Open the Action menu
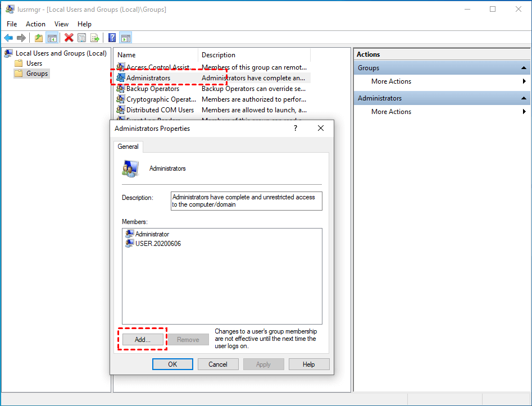532x406 pixels. 35,24
